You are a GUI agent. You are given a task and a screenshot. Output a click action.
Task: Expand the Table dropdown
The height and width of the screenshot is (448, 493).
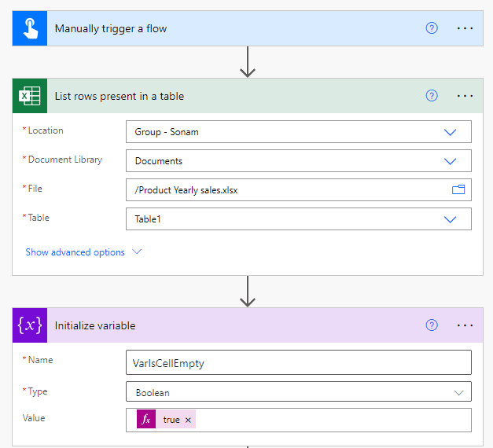450,219
